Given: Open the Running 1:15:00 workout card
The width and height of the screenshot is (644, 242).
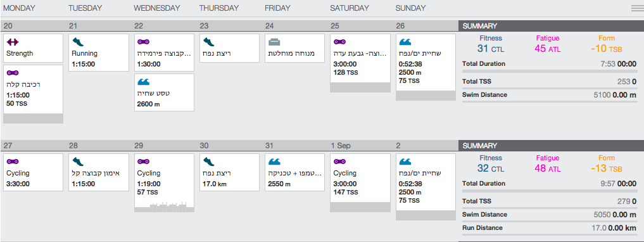Looking at the screenshot, I should point(99,53).
